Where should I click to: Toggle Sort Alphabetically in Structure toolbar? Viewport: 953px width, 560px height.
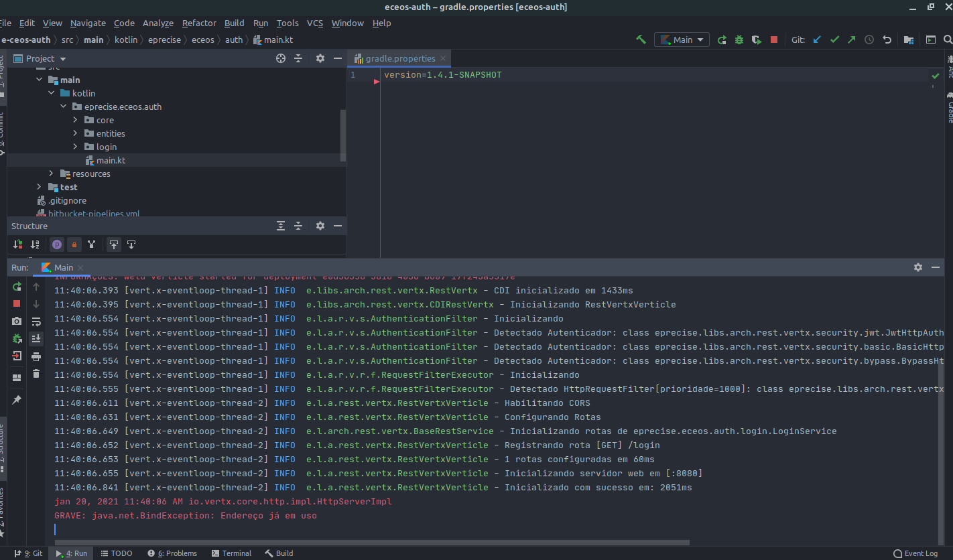point(35,244)
